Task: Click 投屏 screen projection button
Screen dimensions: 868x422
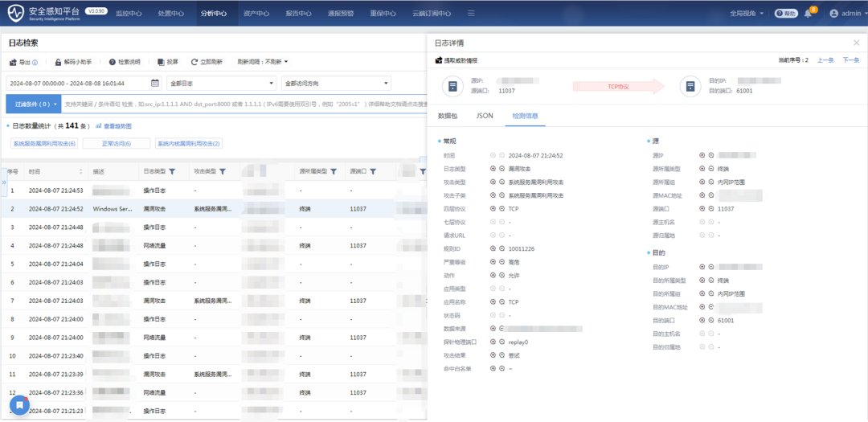Action: 168,62
